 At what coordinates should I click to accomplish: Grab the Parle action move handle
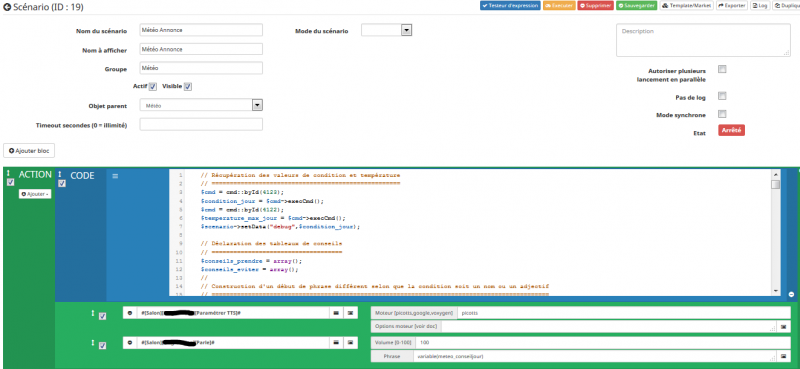click(93, 343)
